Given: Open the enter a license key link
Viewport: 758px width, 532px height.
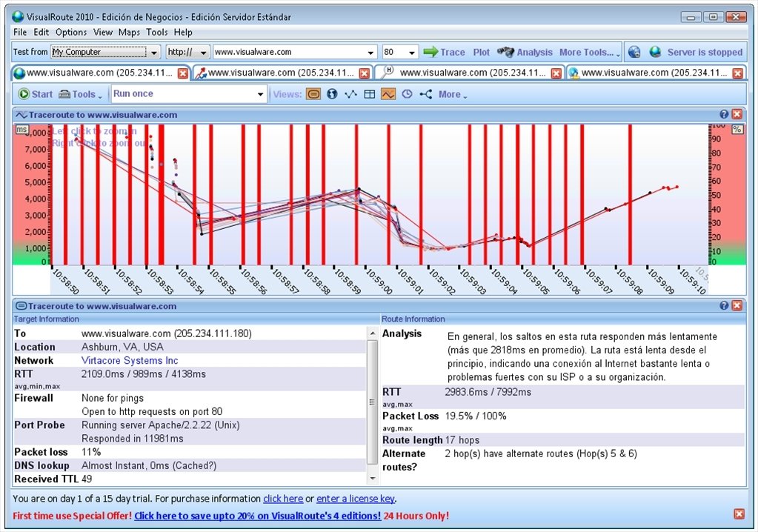Looking at the screenshot, I should pyautogui.click(x=356, y=499).
